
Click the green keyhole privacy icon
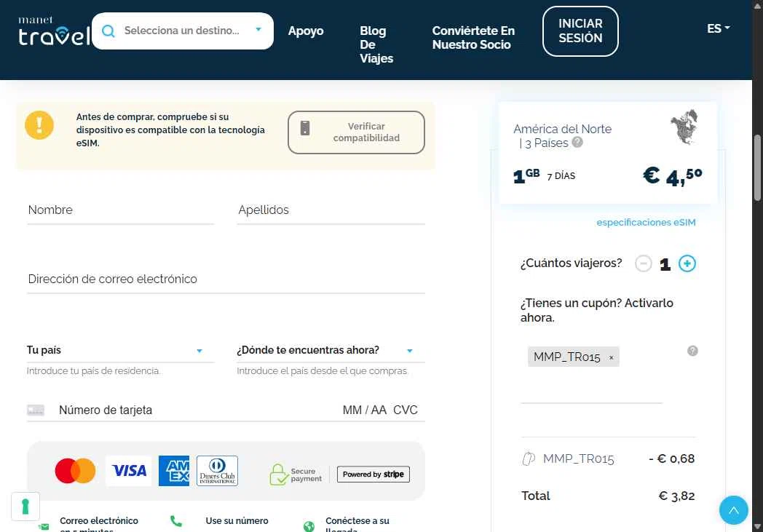click(25, 507)
